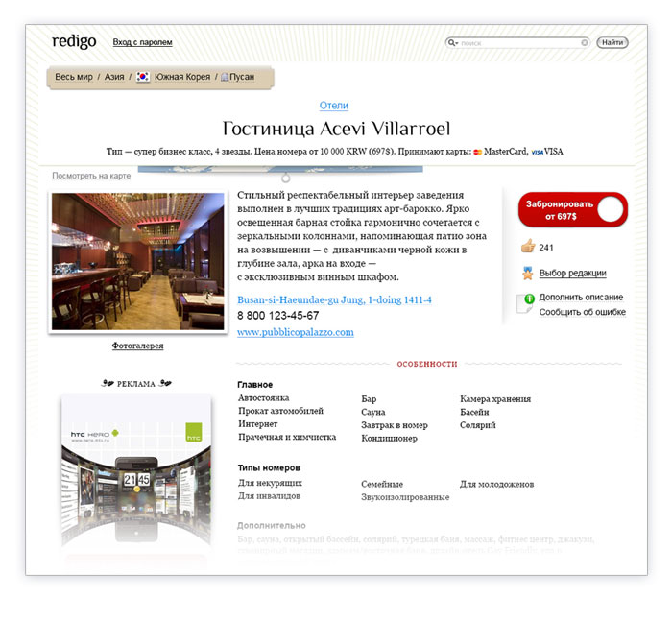Click into the поиск search field
The width and height of the screenshot is (672, 621).
[519, 43]
